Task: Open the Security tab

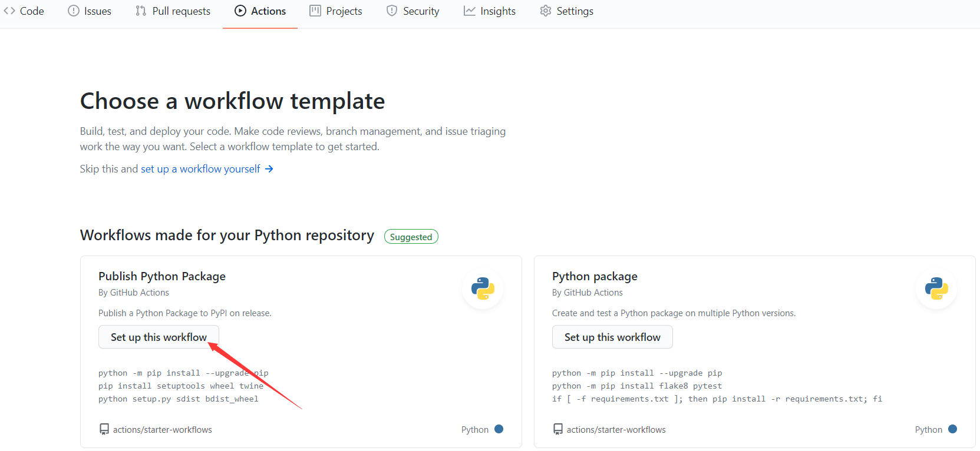Action: pos(413,11)
